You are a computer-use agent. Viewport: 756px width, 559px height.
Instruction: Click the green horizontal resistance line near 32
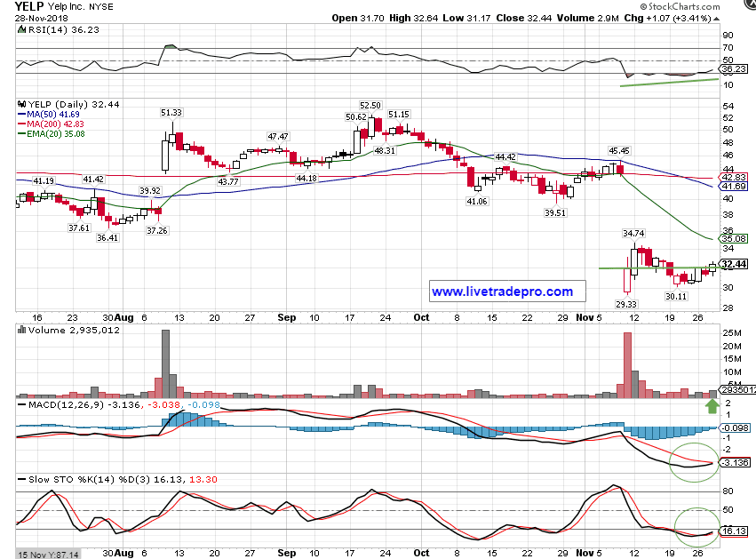click(x=653, y=268)
